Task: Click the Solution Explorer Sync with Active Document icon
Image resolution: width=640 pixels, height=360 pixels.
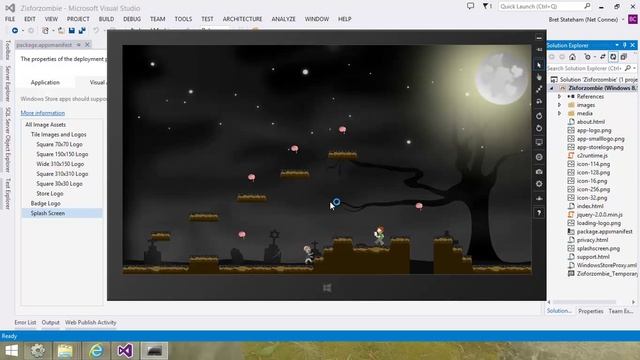Action: (x=603, y=57)
